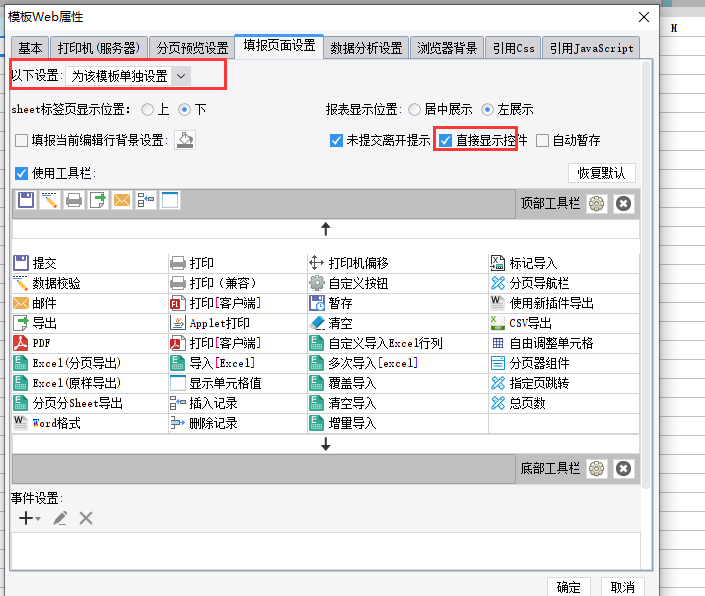The width and height of the screenshot is (705, 596).
Task: Select the 自定义按钮 tool item
Action: pyautogui.click(x=398, y=283)
